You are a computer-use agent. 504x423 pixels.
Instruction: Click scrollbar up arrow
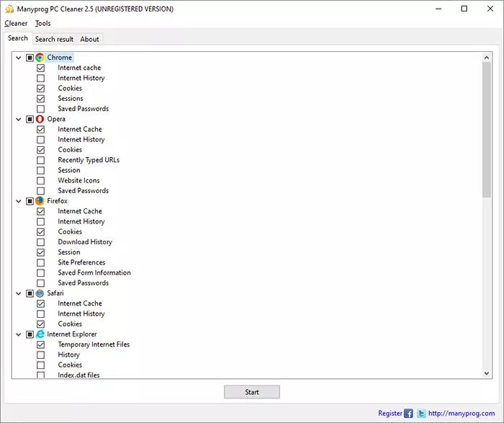tap(487, 58)
